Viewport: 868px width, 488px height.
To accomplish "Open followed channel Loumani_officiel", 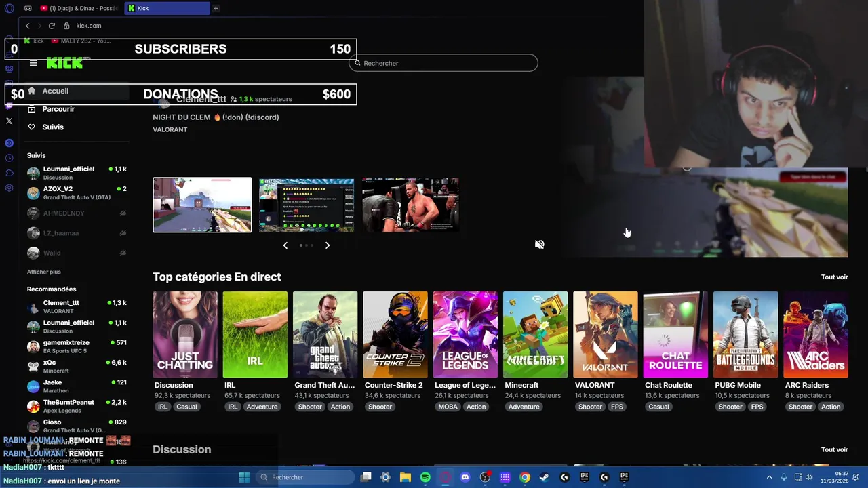I will point(77,173).
